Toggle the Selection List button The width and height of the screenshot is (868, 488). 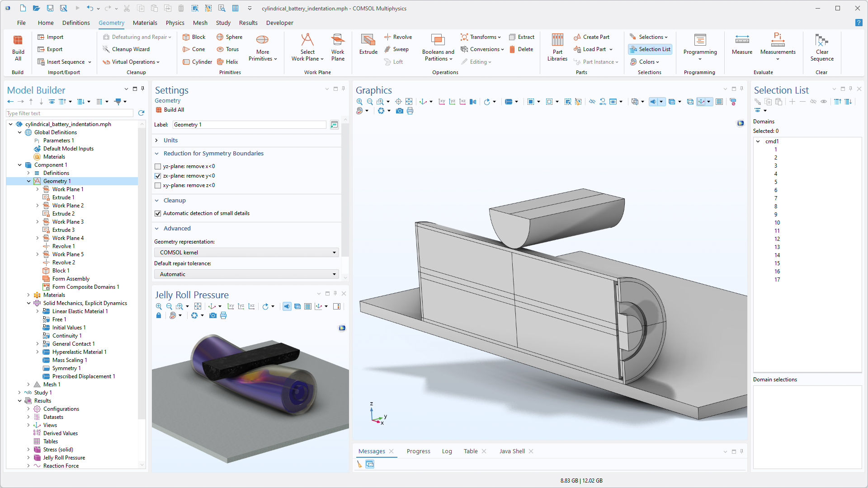(x=650, y=49)
